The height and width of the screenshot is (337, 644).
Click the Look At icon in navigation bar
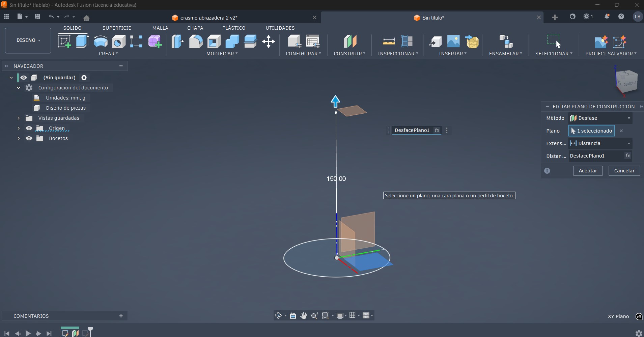[x=293, y=315]
